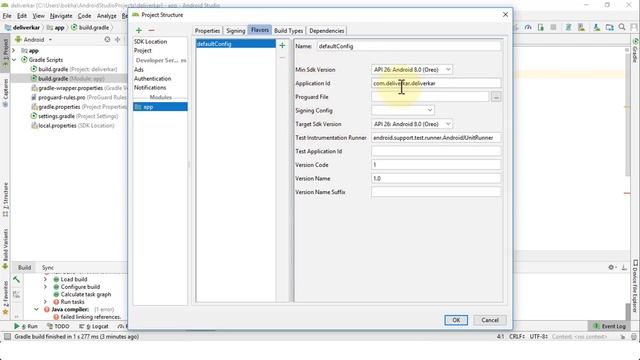
Task: Select the app module in sidebar
Action: tap(160, 107)
